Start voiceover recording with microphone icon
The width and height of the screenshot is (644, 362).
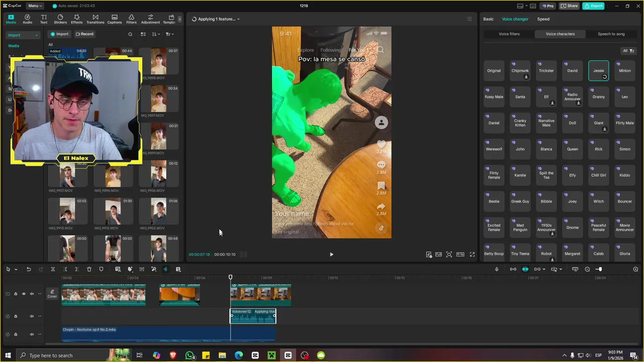[x=497, y=269]
